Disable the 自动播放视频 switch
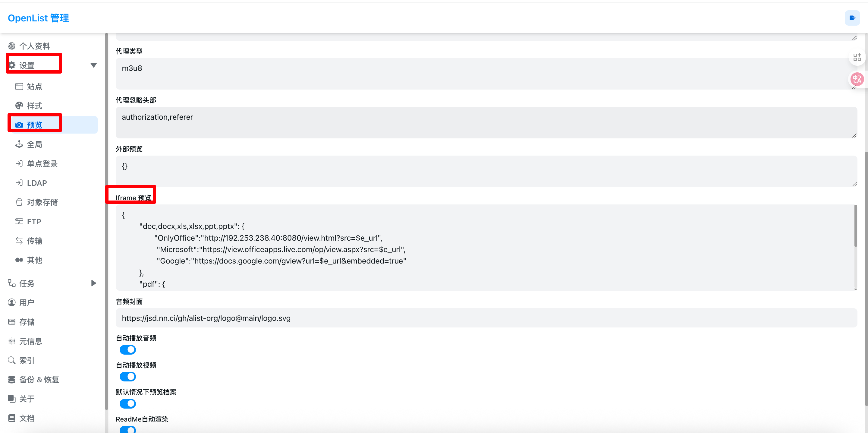 pos(128,377)
